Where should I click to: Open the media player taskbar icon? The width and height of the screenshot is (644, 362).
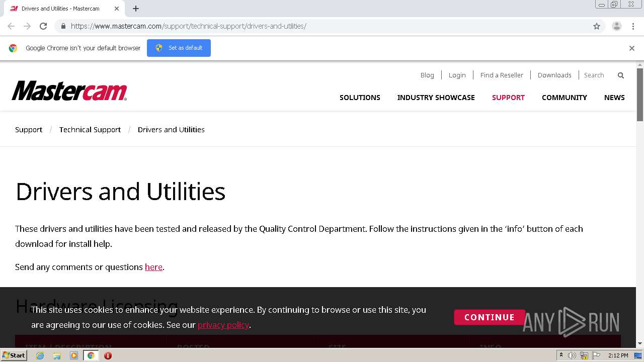[x=74, y=355]
